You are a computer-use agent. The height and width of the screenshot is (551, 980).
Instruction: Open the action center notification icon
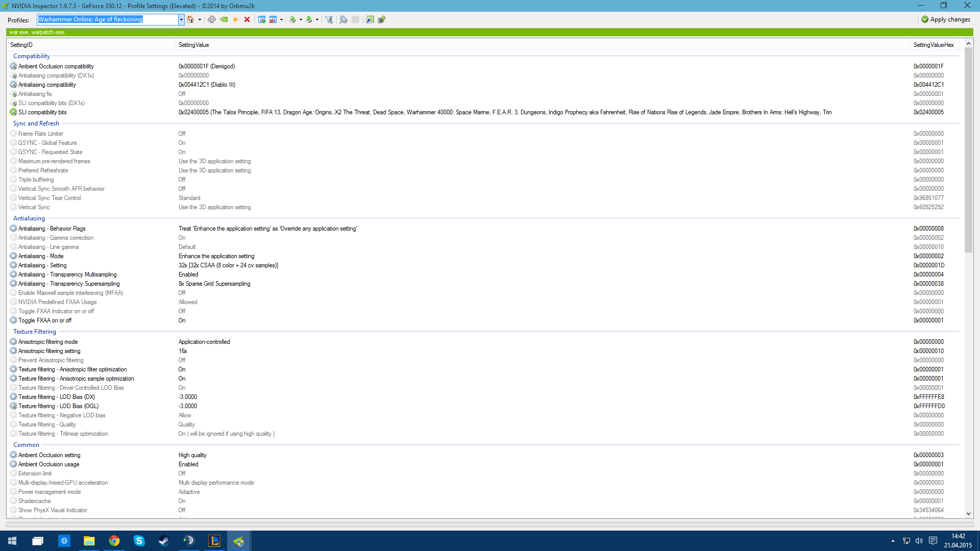(933, 541)
